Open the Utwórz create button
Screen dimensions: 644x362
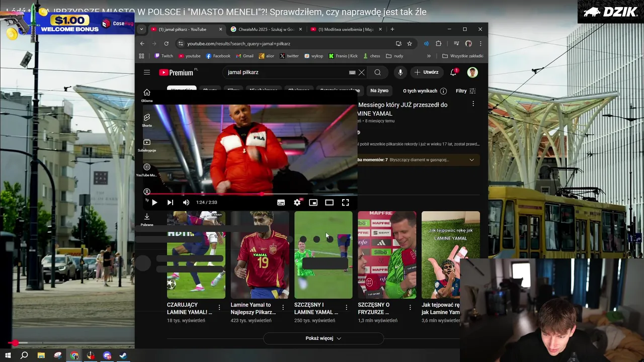pyautogui.click(x=427, y=72)
